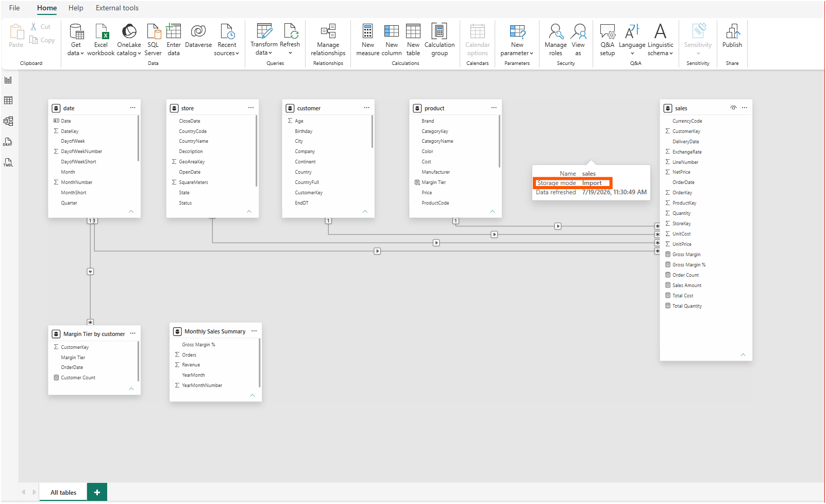Open more options on date table
This screenshot has width=826, height=504.
(x=132, y=108)
